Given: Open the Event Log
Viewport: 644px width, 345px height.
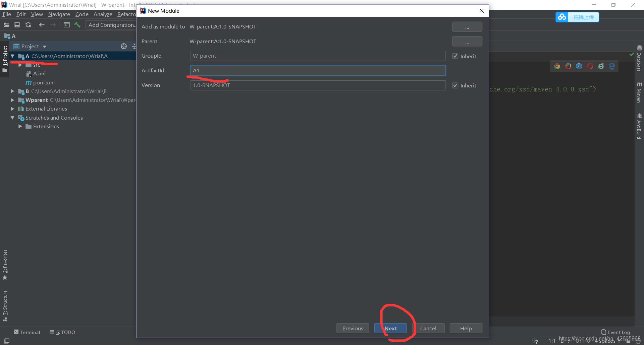Looking at the screenshot, I should (615, 332).
